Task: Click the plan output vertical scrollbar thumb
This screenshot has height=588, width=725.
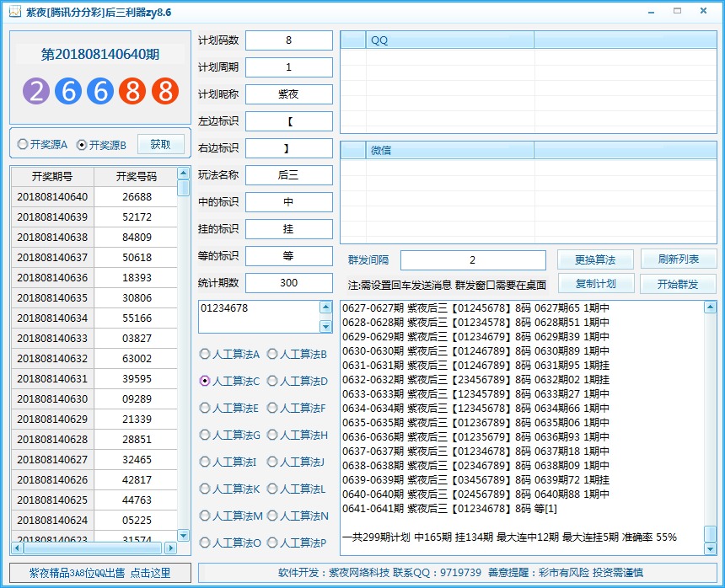Action: 710,533
